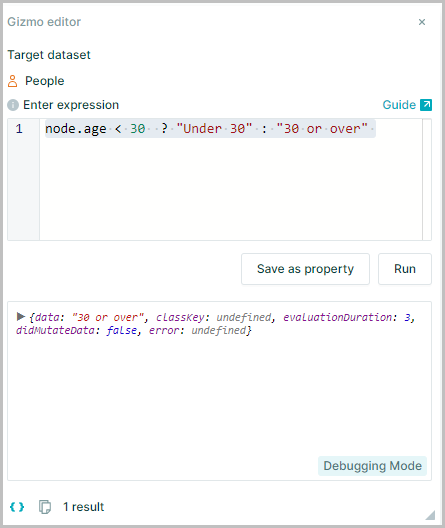Click the 1 result status text
The image size is (445, 528).
[x=84, y=507]
